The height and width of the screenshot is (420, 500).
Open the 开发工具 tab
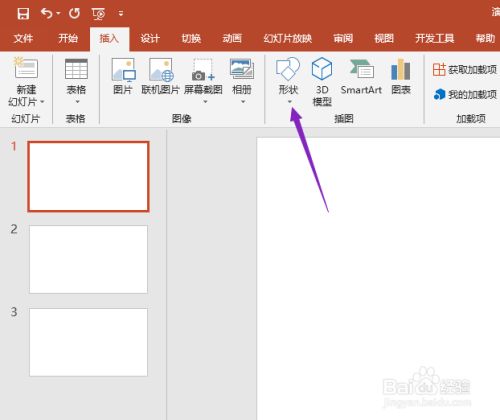point(435,38)
